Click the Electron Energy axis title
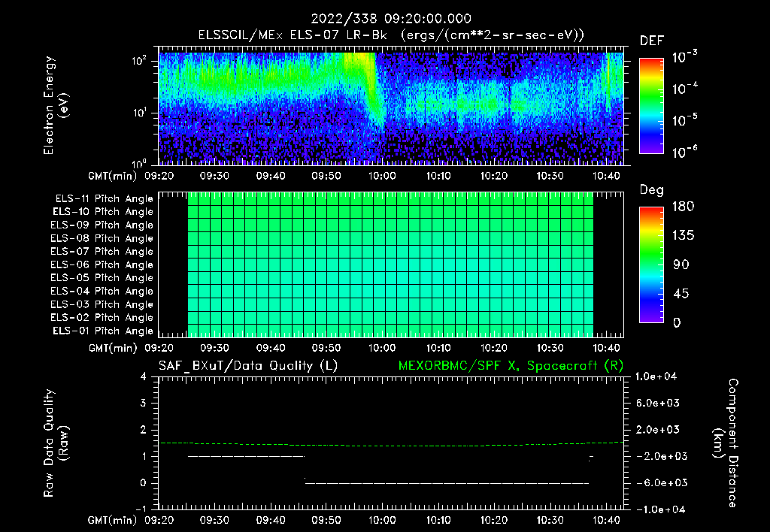This screenshot has height=532, width=770. pos(56,105)
